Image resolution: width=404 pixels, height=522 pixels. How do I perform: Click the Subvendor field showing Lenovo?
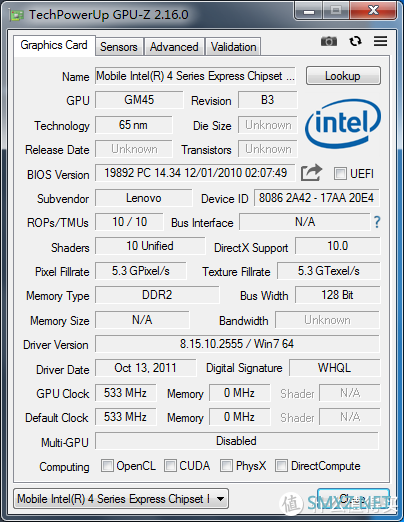pyautogui.click(x=143, y=198)
